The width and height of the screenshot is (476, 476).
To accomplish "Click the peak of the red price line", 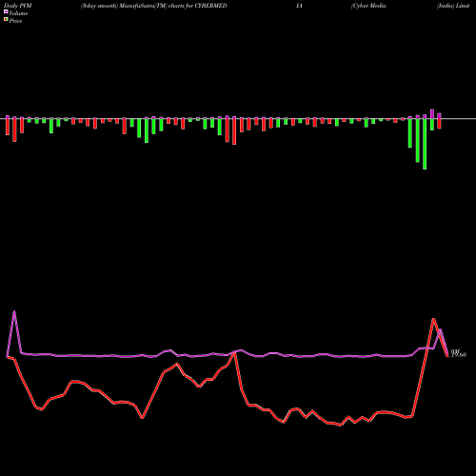I will [433, 319].
